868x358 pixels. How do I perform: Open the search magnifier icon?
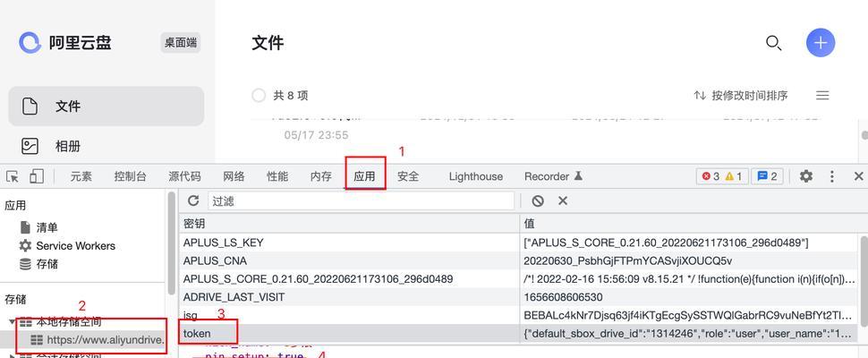pyautogui.click(x=773, y=43)
